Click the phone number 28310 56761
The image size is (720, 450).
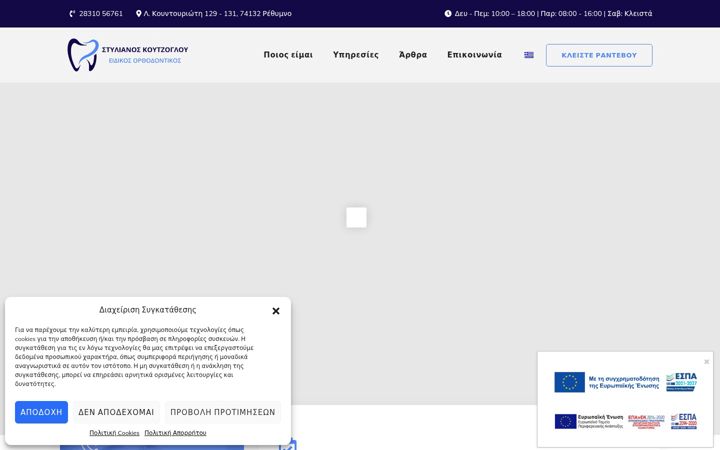[x=101, y=14]
